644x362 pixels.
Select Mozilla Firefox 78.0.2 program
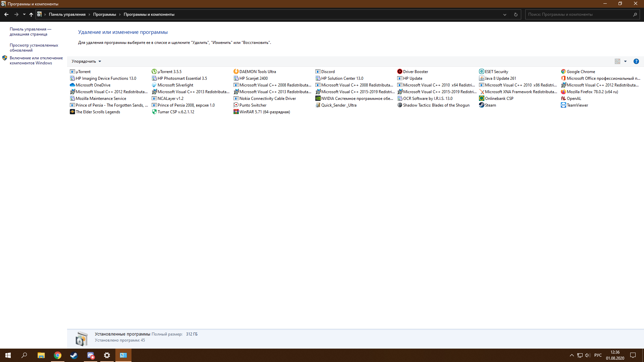pyautogui.click(x=592, y=92)
